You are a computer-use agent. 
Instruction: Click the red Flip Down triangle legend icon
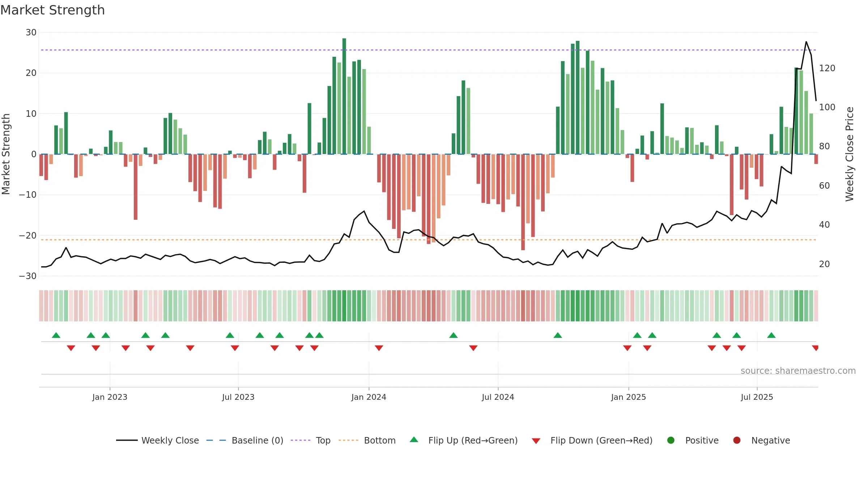536,441
